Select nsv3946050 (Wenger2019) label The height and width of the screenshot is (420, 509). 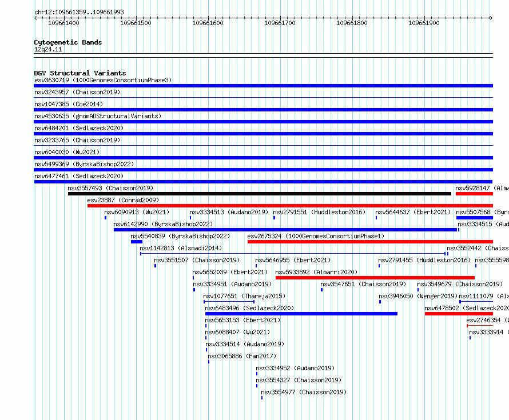click(x=418, y=296)
